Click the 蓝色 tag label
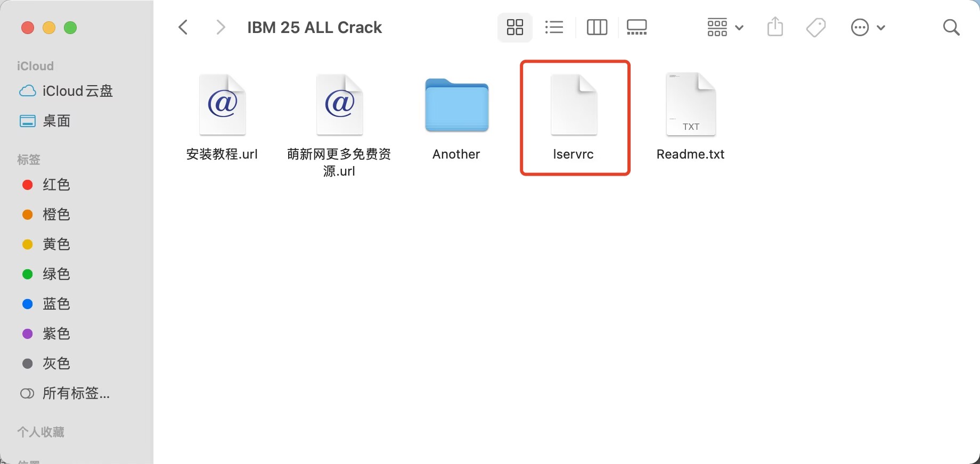Image resolution: width=980 pixels, height=464 pixels. (x=56, y=304)
